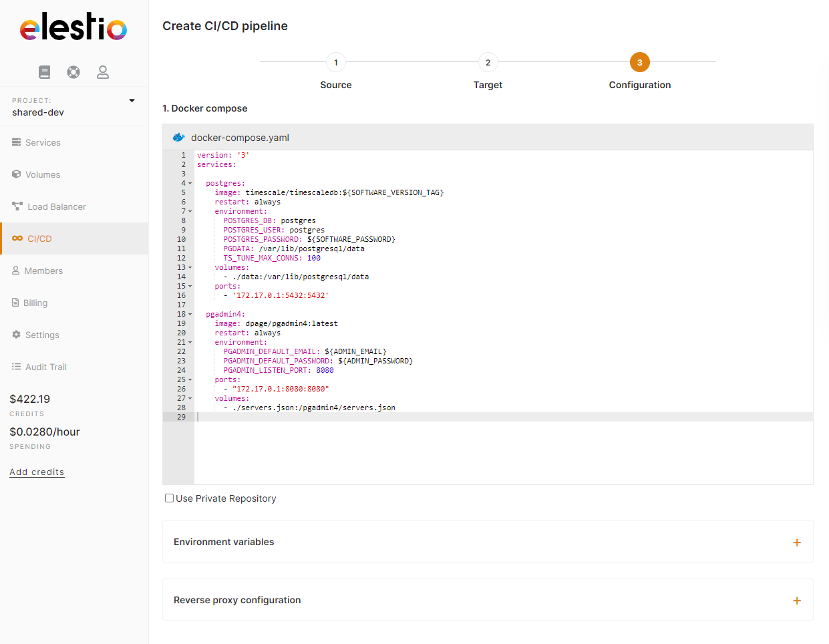Go back to step 1 Source
Viewport: 829px width, 644px height.
(x=335, y=63)
